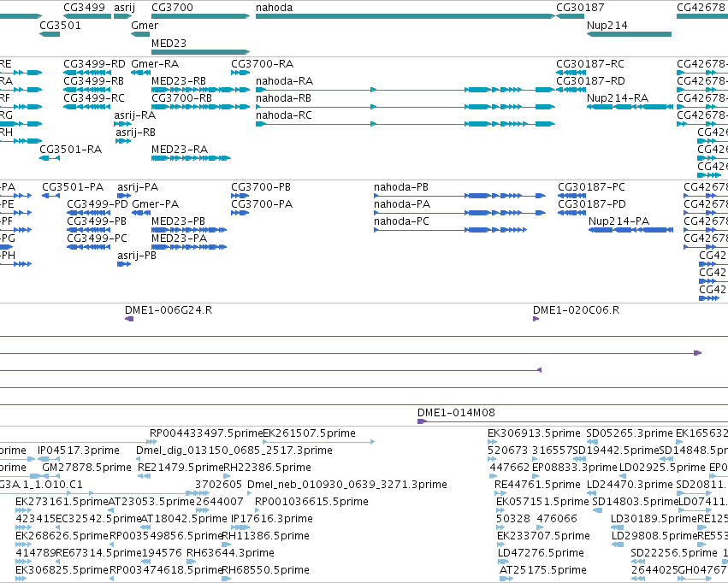728x583 pixels.
Task: Select the CG3700-RA transcript label
Action: tap(262, 64)
